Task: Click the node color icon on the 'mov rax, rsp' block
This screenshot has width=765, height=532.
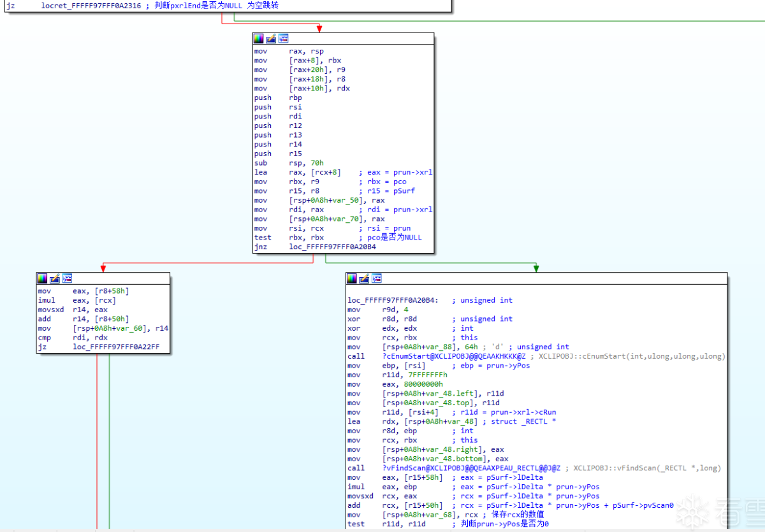Action: 258,39
